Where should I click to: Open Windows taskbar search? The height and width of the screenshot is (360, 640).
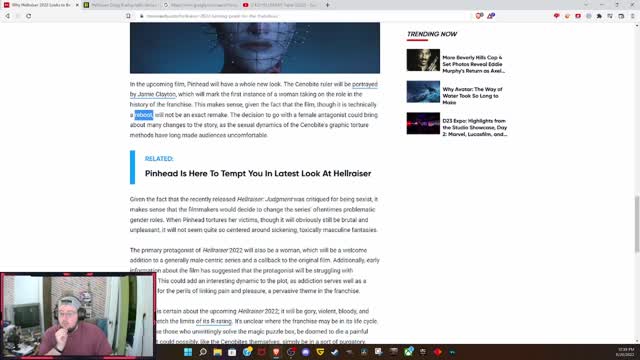tap(203, 352)
